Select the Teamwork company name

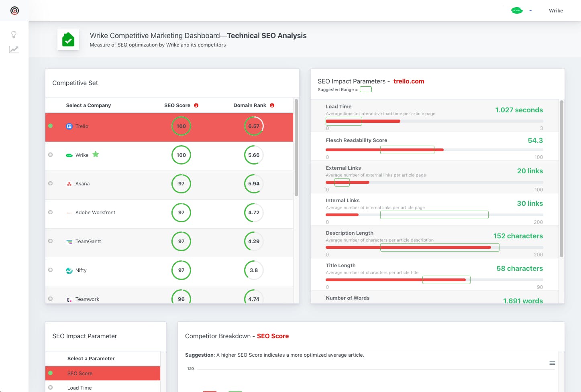(87, 299)
